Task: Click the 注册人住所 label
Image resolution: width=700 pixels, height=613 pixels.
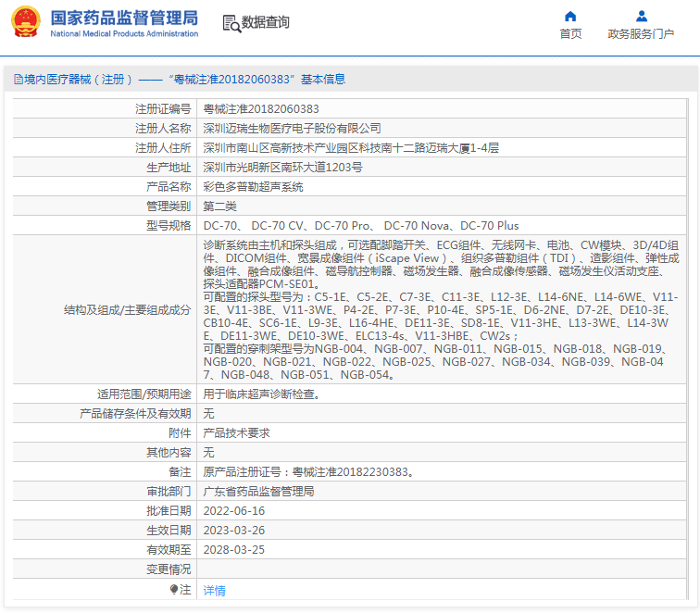Action: coord(163,148)
